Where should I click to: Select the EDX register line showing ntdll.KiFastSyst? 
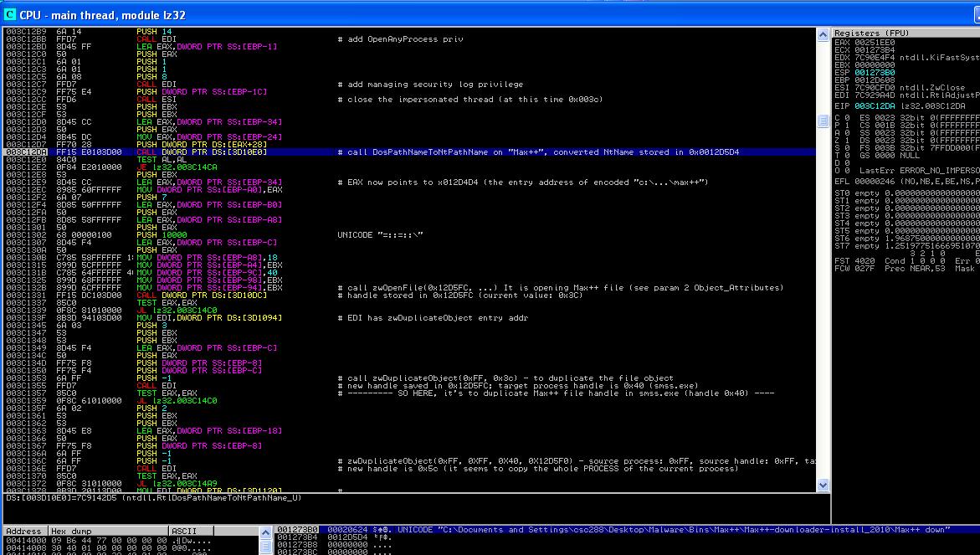click(x=907, y=58)
